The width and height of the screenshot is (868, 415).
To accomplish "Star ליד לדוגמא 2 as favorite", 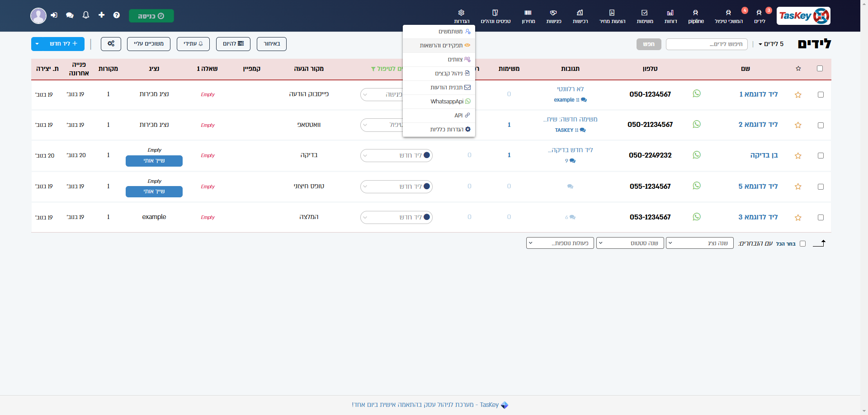I will coord(798,125).
